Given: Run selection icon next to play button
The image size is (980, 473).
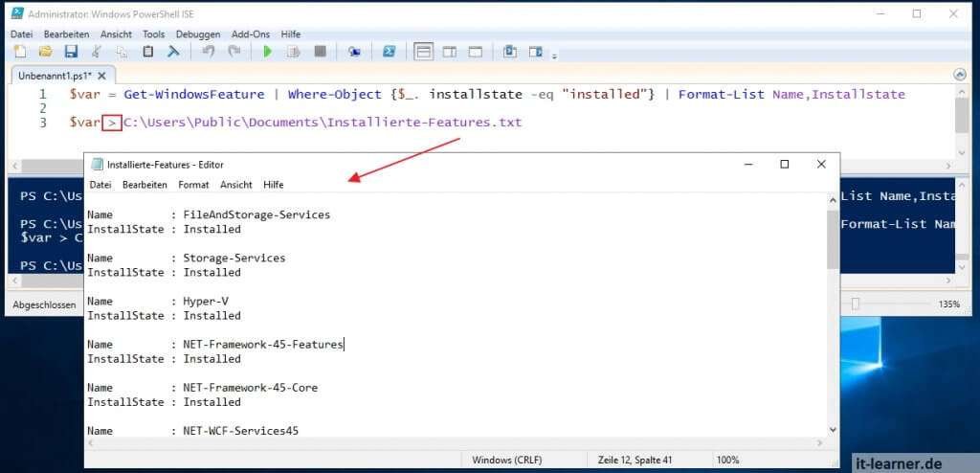Looking at the screenshot, I should tap(293, 52).
